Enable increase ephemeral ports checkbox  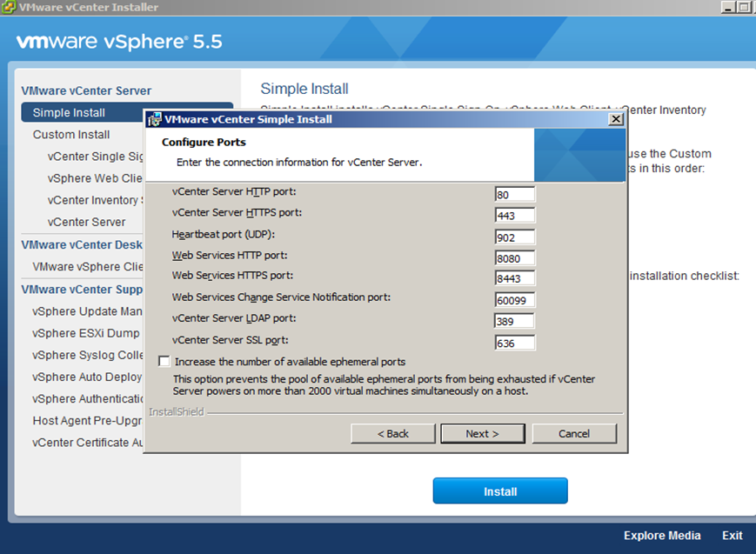click(x=164, y=361)
